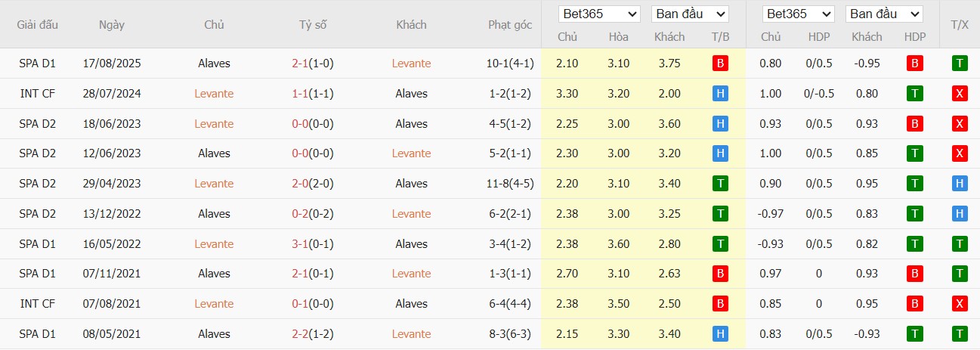The image size is (980, 350).
Task: Expand the second Ban đầu dropdown near T/X
Action: 886,14
